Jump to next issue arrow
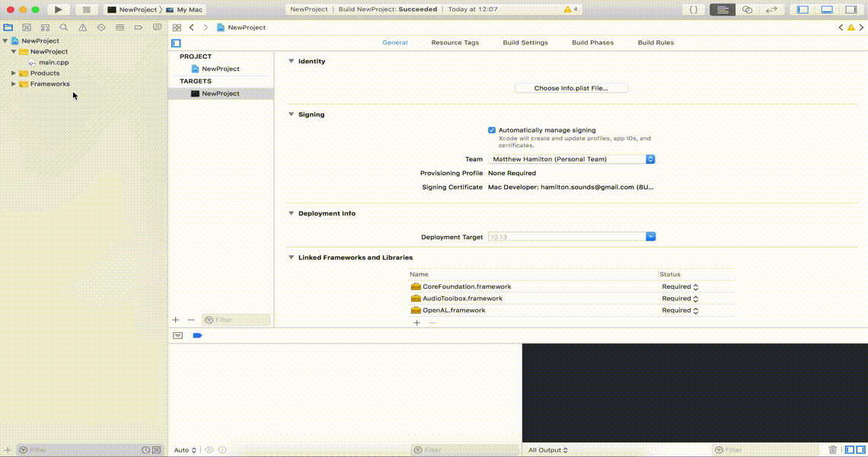Image resolution: width=868 pixels, height=457 pixels. [861, 27]
